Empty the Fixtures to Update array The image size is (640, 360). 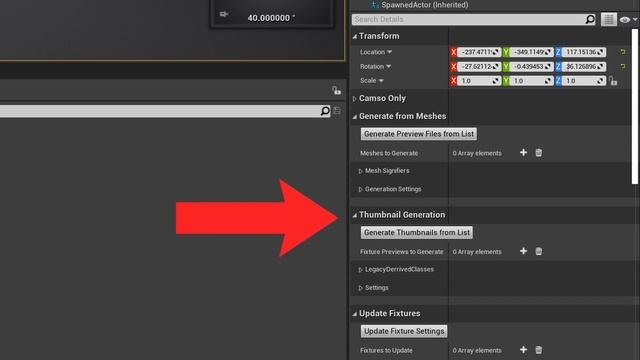pyautogui.click(x=539, y=350)
